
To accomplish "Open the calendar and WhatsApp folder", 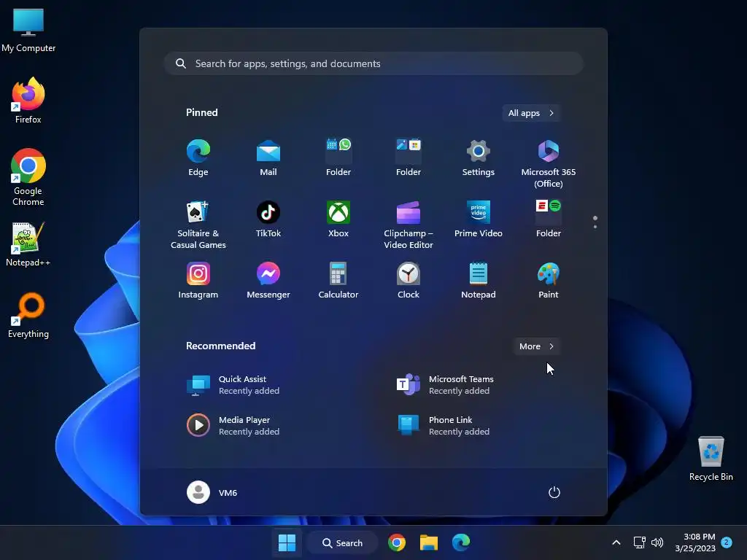I will [x=338, y=158].
